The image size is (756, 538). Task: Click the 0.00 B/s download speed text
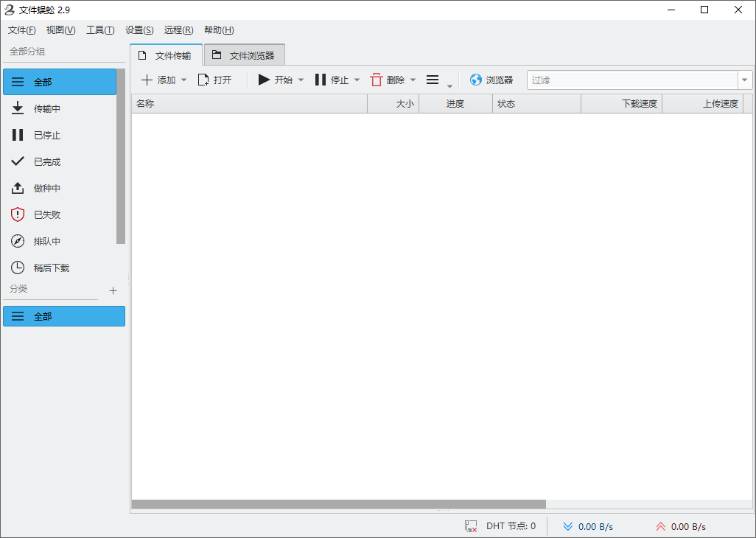point(595,526)
